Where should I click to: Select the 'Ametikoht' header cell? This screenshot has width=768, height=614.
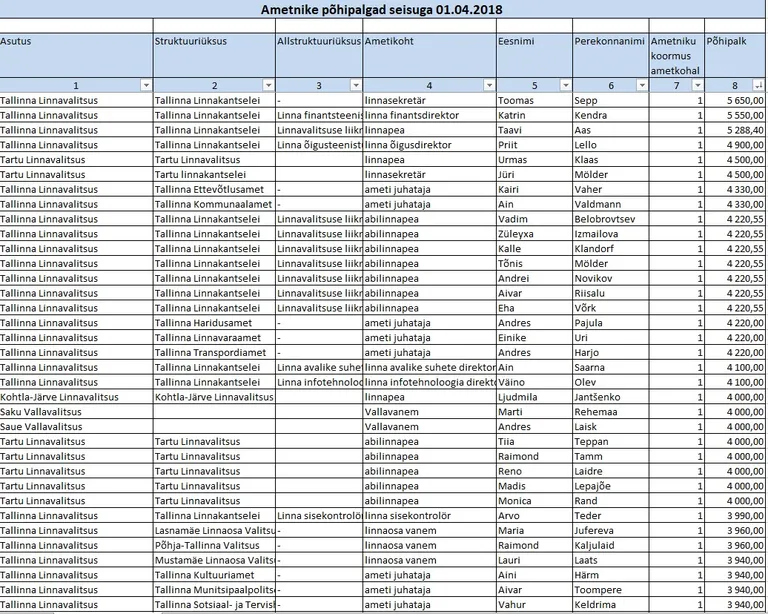tap(430, 55)
